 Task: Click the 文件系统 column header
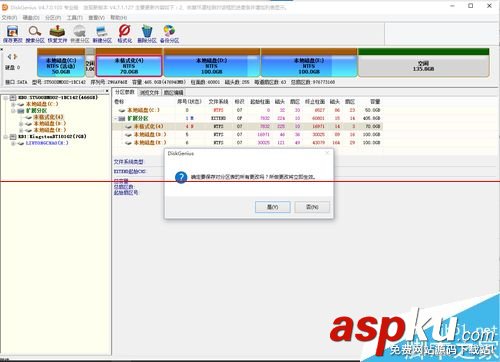(218, 102)
